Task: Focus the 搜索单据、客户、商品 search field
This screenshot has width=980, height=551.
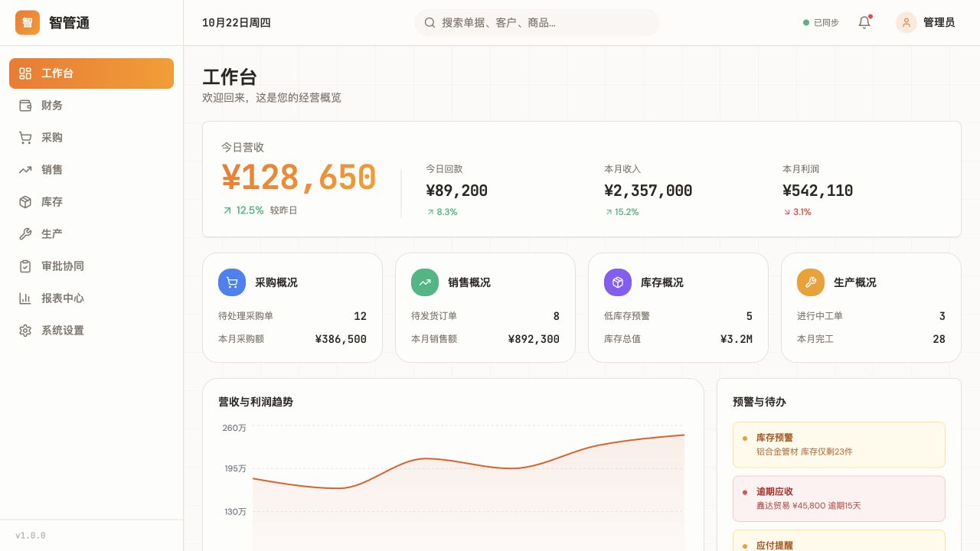Action: pyautogui.click(x=537, y=23)
